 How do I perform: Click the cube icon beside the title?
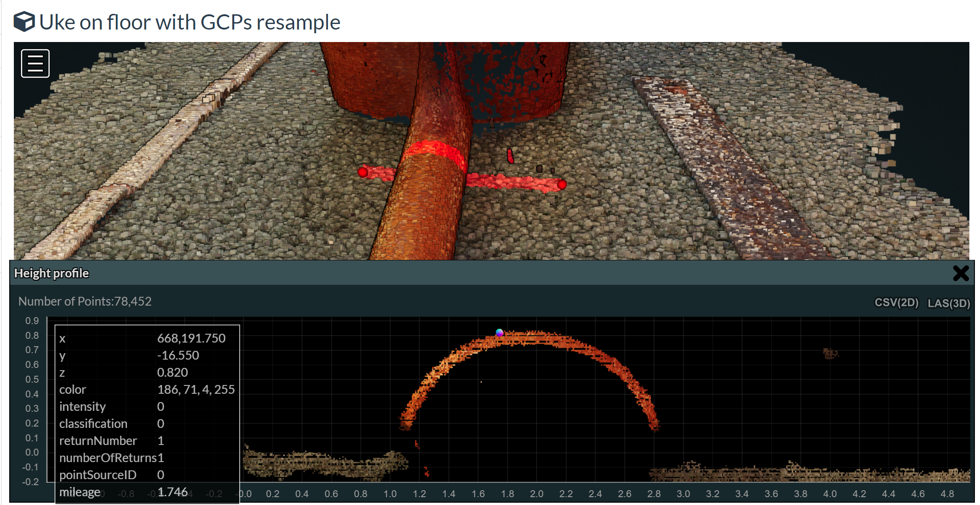(x=24, y=22)
